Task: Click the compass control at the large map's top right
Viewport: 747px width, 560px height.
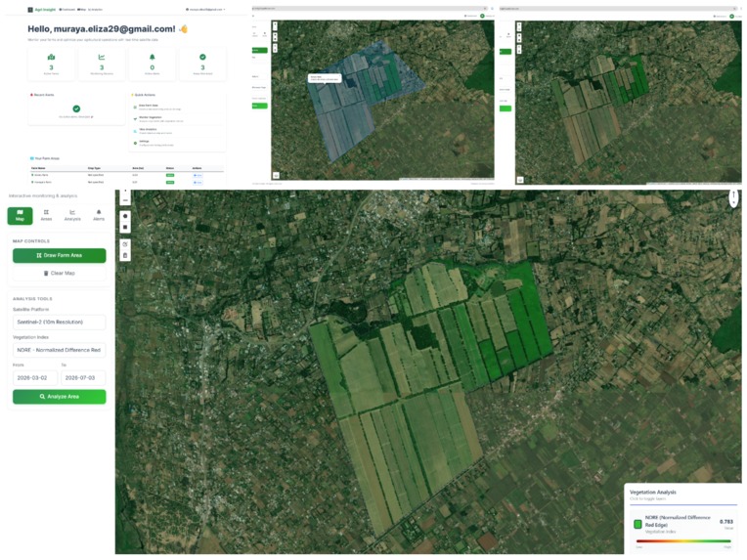Action: click(x=734, y=196)
